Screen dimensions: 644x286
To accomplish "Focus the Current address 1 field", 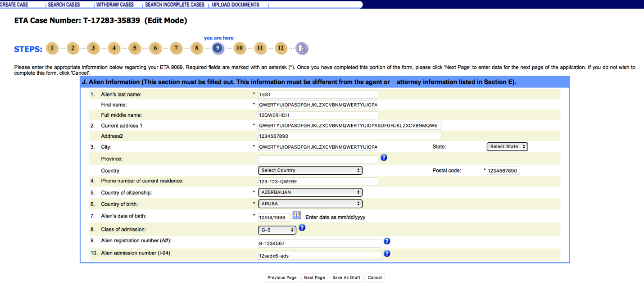I will pos(349,126).
